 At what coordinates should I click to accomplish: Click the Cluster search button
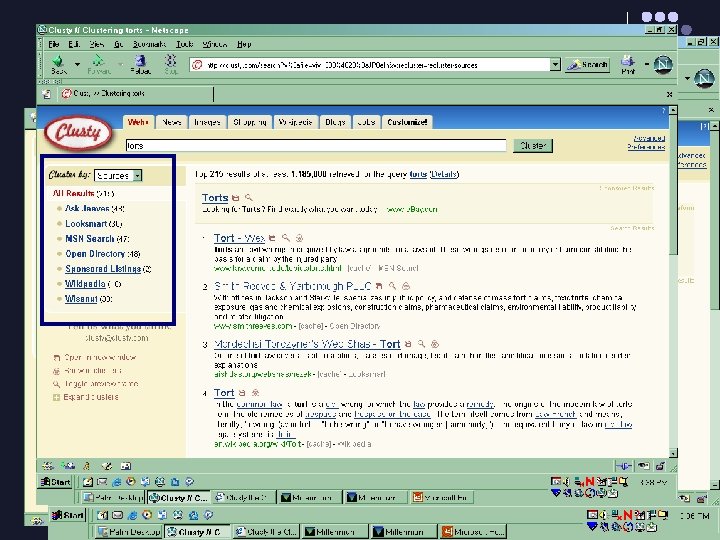pyautogui.click(x=533, y=146)
